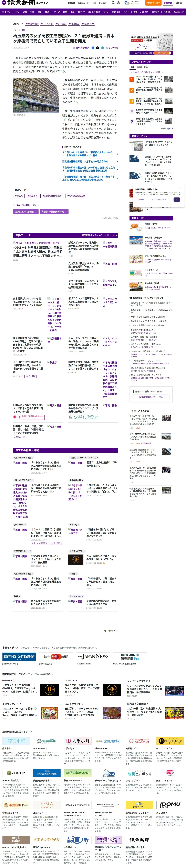Viewport: 186px width, 868px height.
Task: Open the スポーツ navigation tab
Action: click(x=56, y=12)
